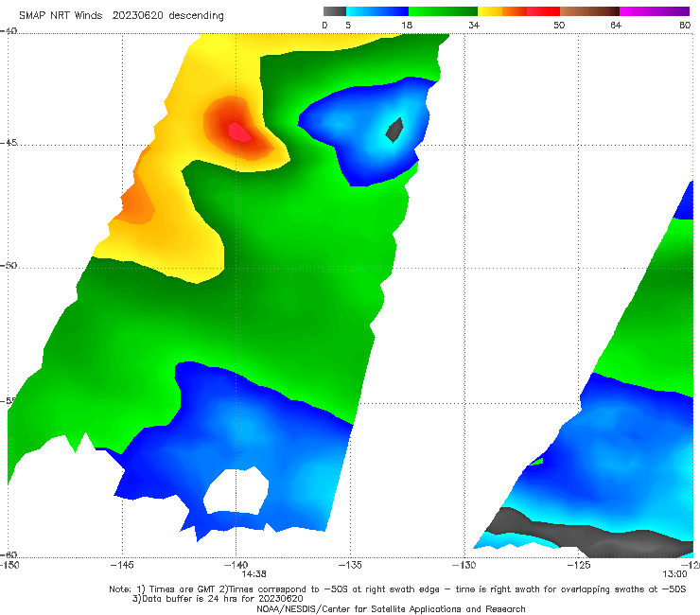Click the colorbar label "50"

tap(559, 26)
